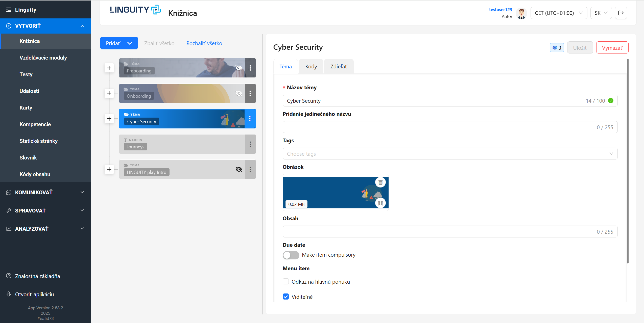Open the three-dot menu for Cyber Security

tap(250, 119)
